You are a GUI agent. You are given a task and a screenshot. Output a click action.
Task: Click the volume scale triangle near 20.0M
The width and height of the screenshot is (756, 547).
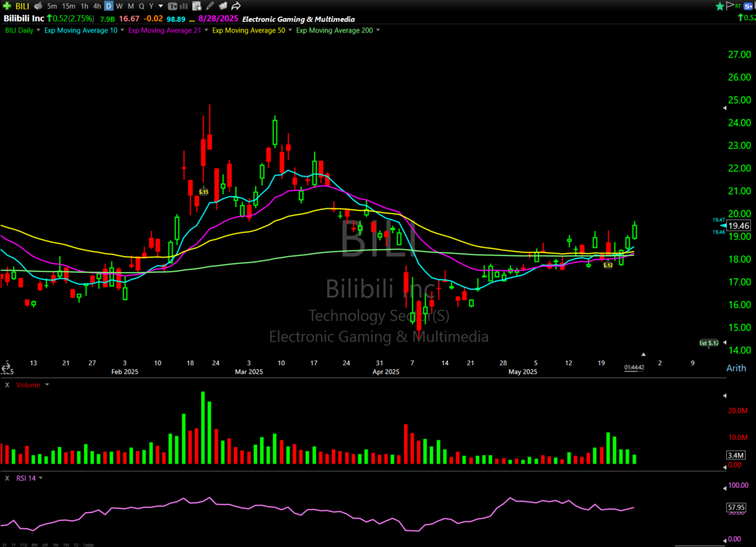(x=725, y=396)
